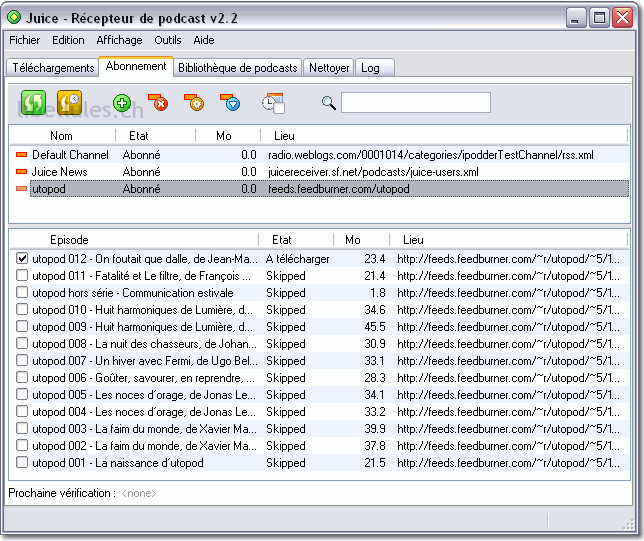Check the utopod 001 episode checkbox
This screenshot has height=541, width=644.
(22, 463)
